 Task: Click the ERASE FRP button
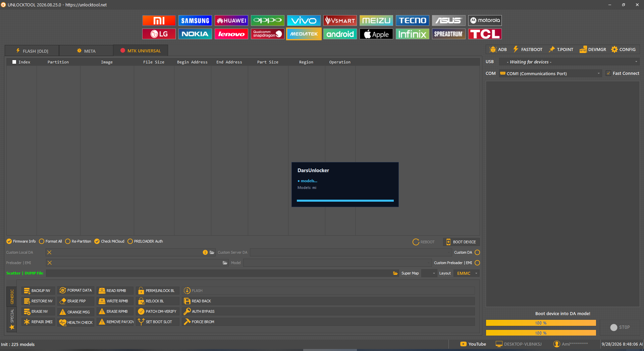(75, 301)
